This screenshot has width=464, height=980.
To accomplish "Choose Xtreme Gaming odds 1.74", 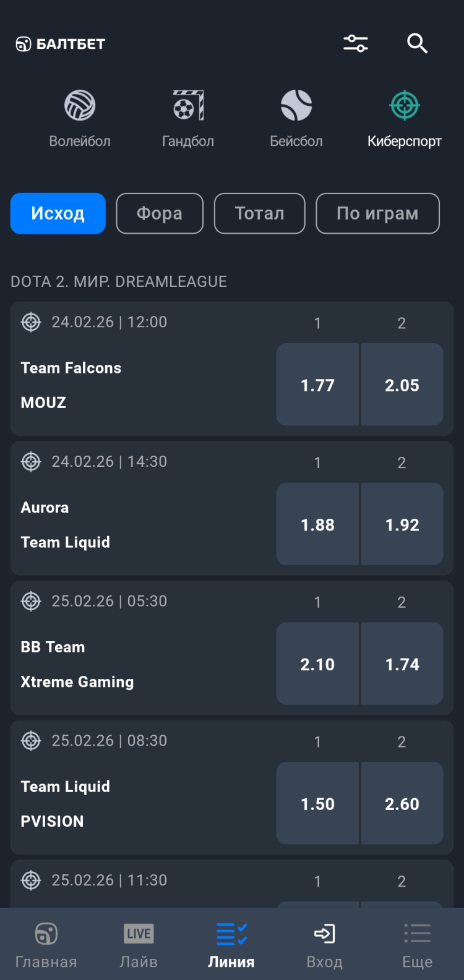I will 402,664.
